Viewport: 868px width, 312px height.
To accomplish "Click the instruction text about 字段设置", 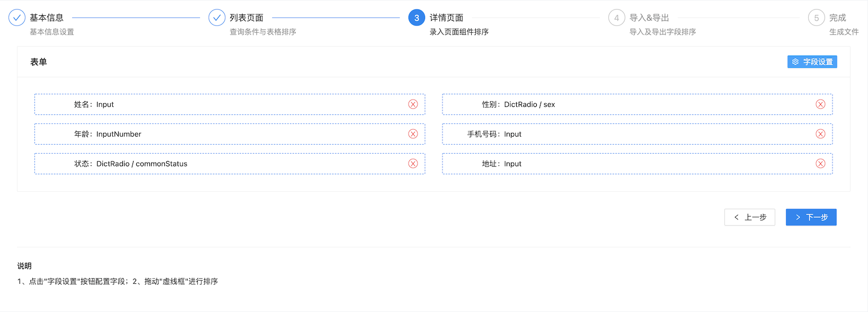I will click(x=117, y=281).
